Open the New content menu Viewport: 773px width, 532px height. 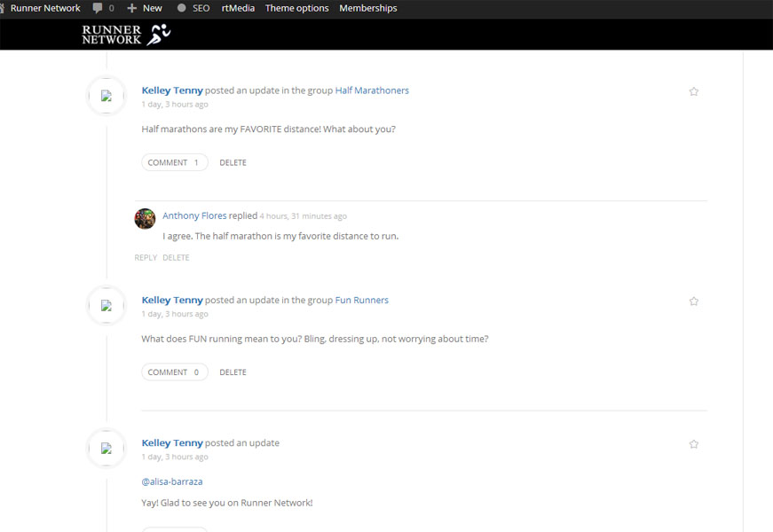click(145, 8)
